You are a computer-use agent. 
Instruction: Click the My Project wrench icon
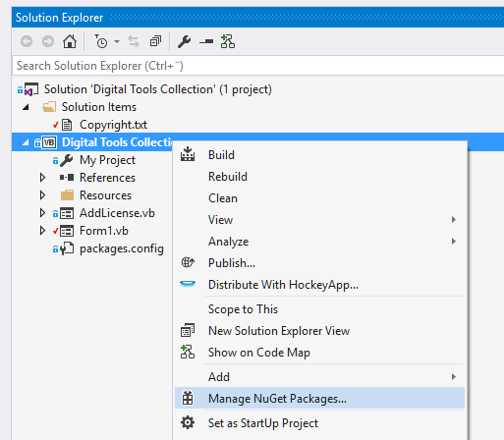pos(67,160)
